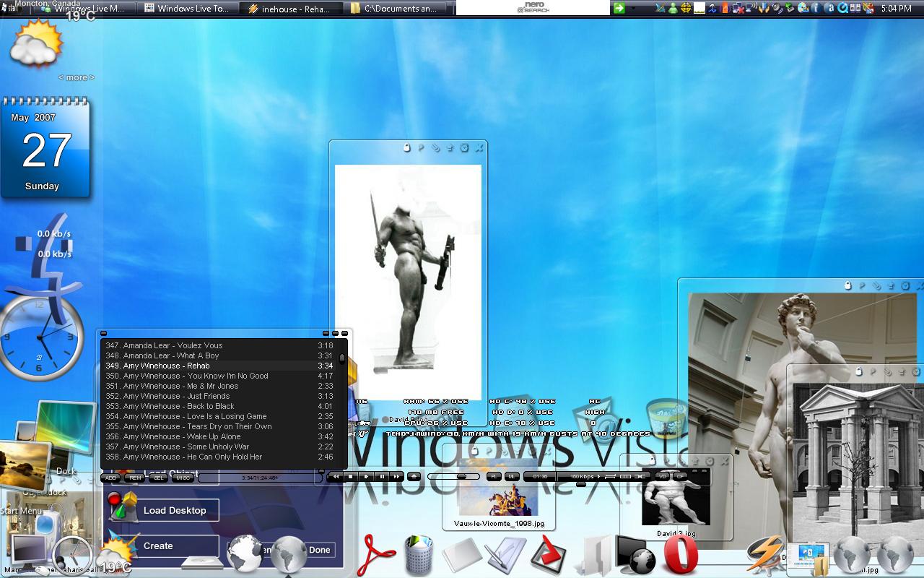
Task: Click the playlist SEL button
Action: (159, 478)
